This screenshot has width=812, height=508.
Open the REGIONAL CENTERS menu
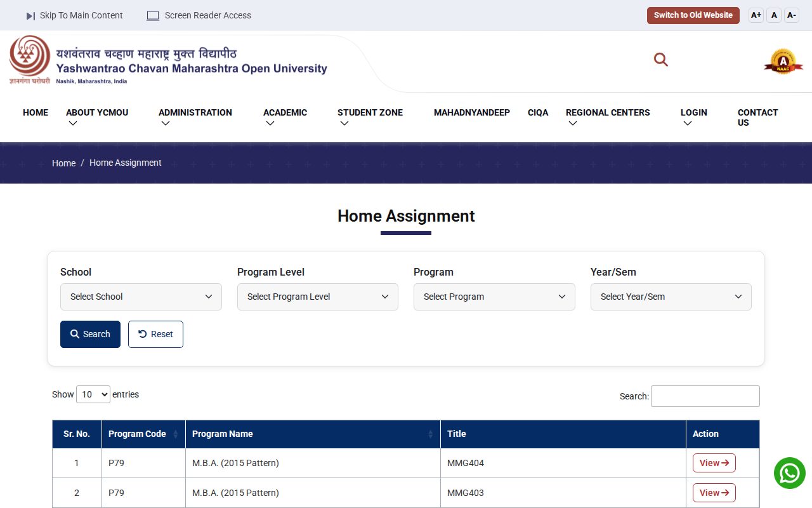pos(608,117)
